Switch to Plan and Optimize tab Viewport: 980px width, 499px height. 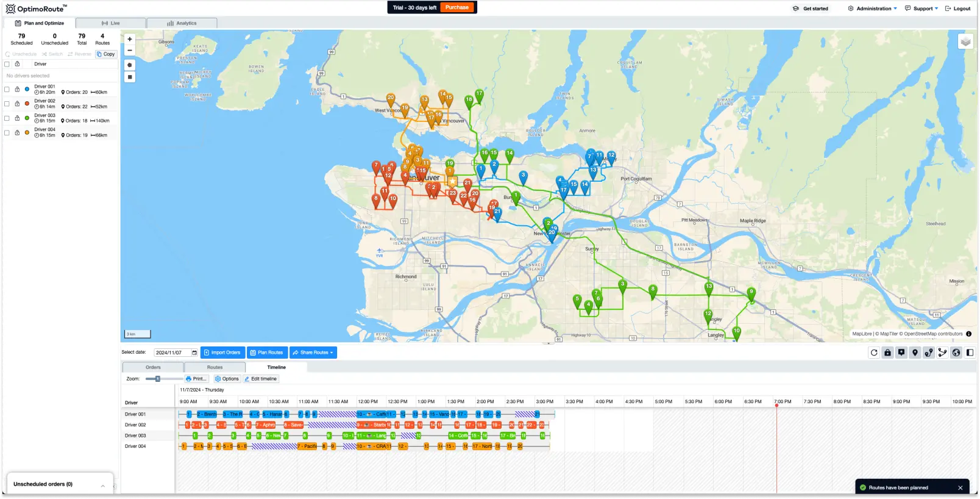pyautogui.click(x=40, y=23)
